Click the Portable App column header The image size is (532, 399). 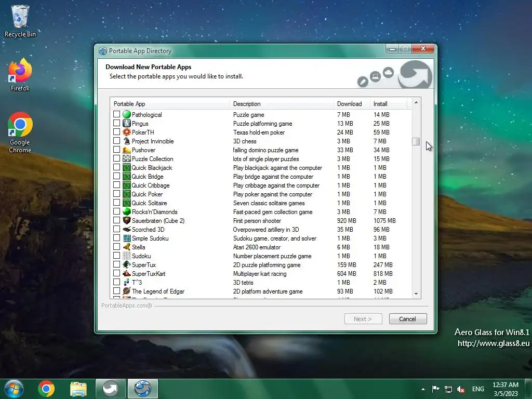(170, 104)
